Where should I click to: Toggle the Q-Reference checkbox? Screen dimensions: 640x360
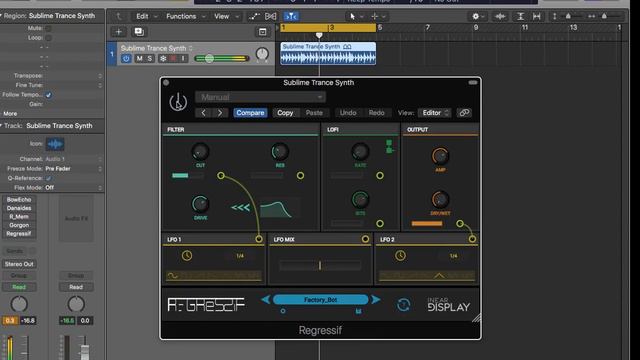point(48,178)
